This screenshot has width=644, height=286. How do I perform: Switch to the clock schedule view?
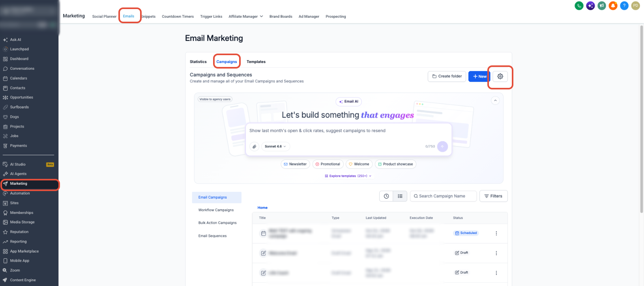(386, 196)
